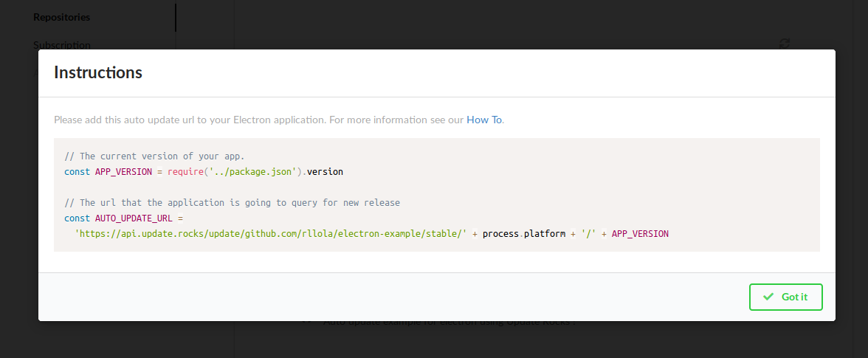Click the dimmed refresh icon behind the dialog
Screen dimensions: 868x358
[785, 44]
